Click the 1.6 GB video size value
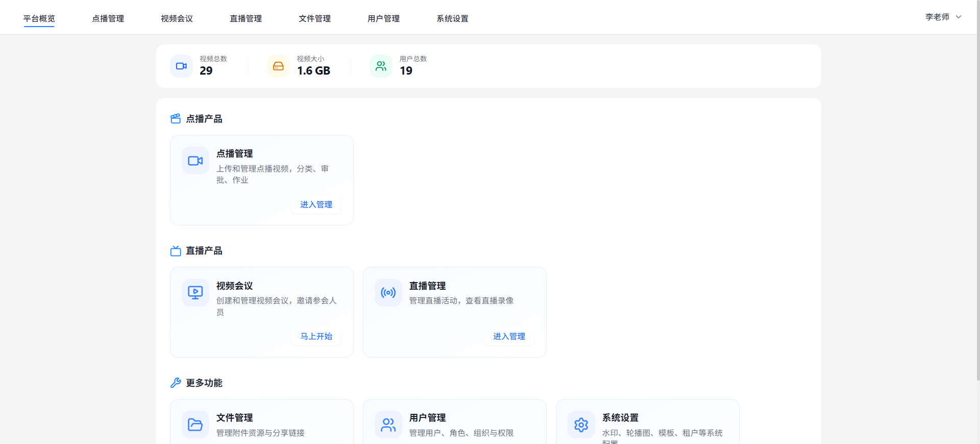Image resolution: width=980 pixels, height=444 pixels. point(313,71)
